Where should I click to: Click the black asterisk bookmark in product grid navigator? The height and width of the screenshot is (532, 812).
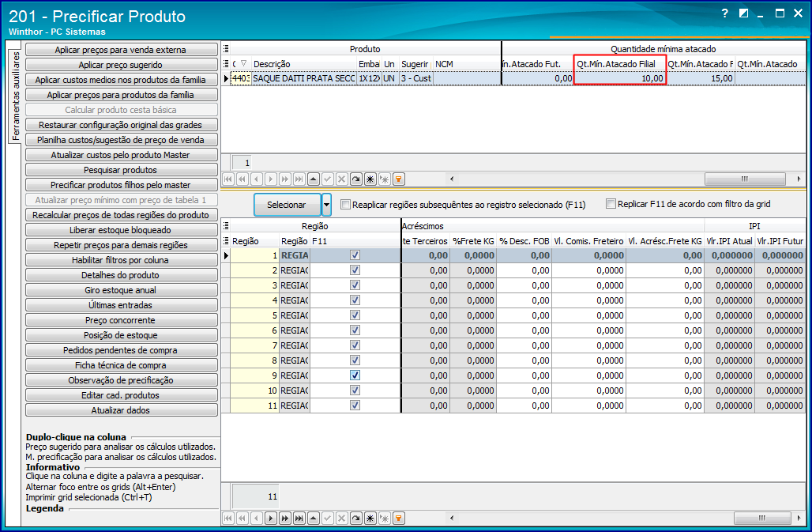pyautogui.click(x=370, y=179)
